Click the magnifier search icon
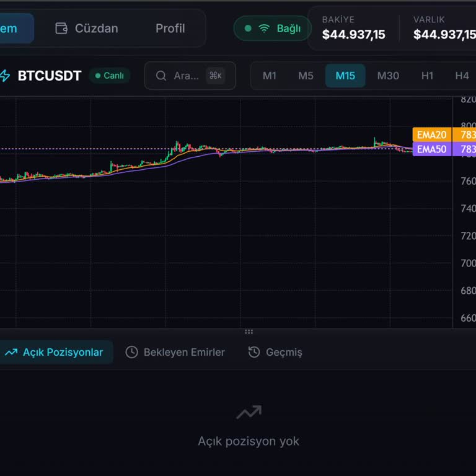 pyautogui.click(x=161, y=76)
